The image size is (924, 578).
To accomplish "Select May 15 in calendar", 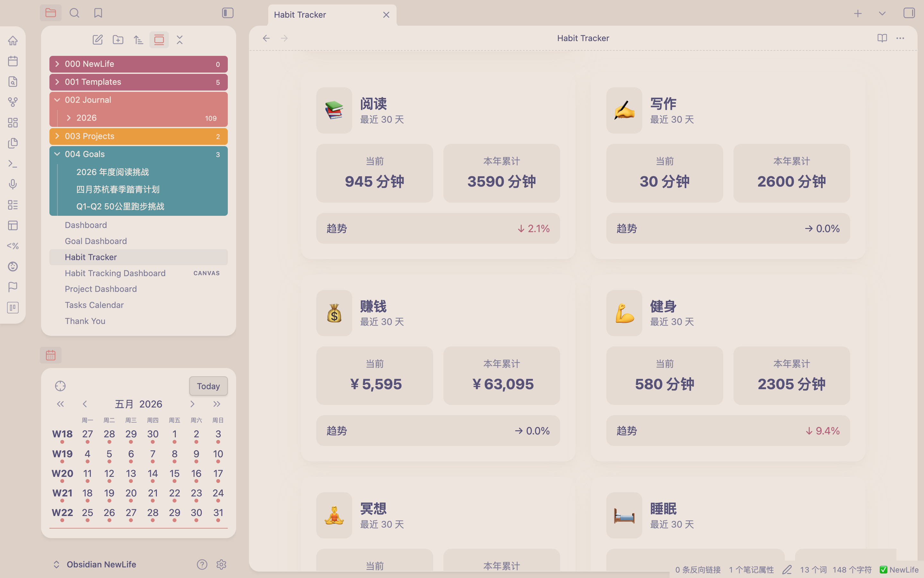I will click(175, 474).
